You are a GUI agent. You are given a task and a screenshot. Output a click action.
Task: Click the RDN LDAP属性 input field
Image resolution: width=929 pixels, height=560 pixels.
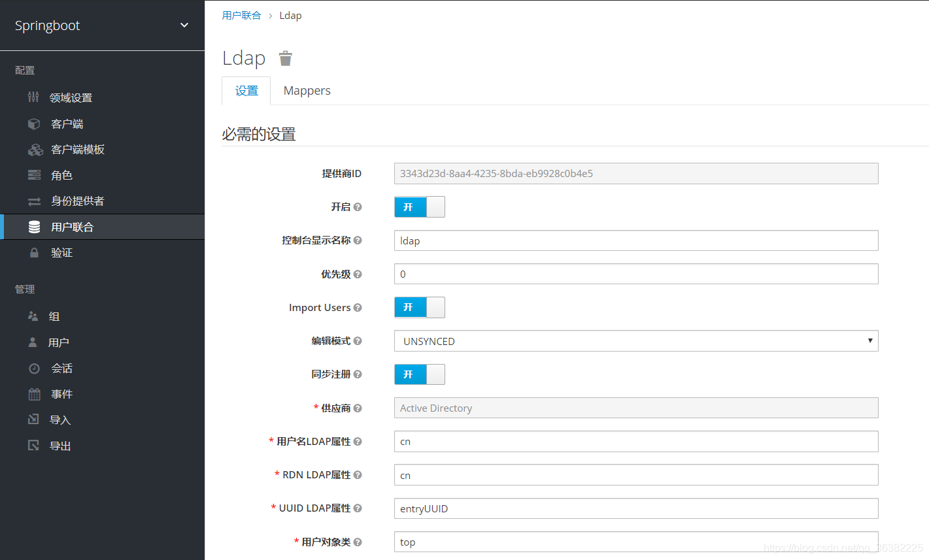click(636, 475)
